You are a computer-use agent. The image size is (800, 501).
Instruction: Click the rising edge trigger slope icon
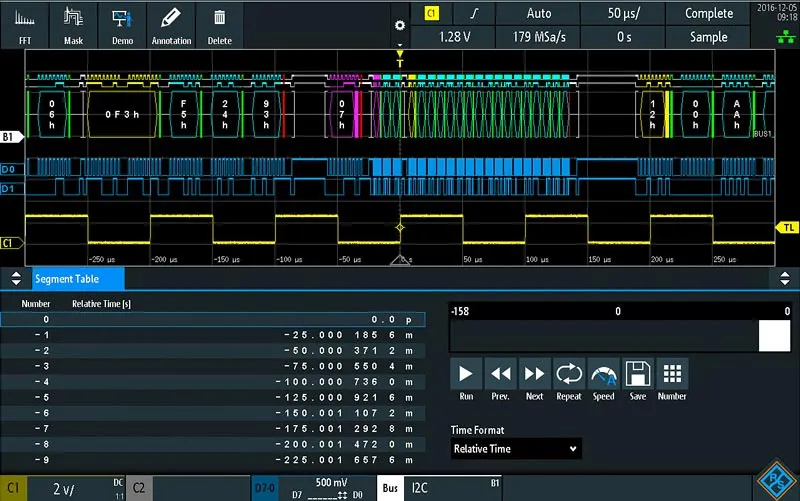point(474,13)
